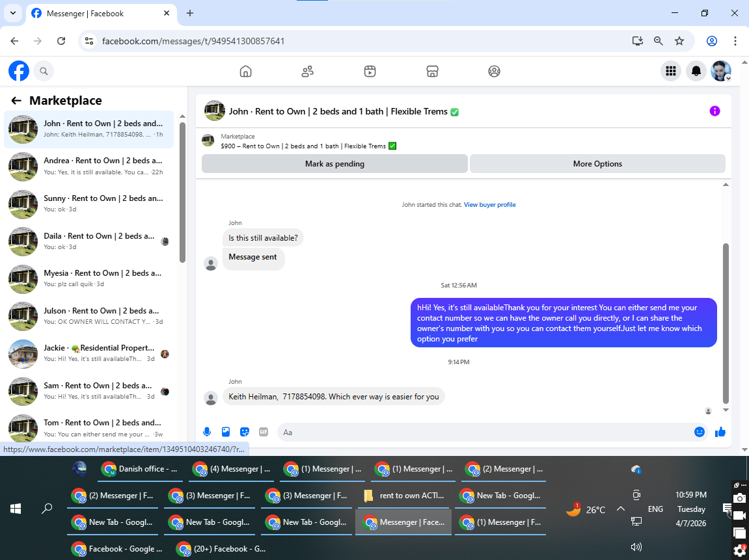
Task: Select John's conversation in the list
Action: click(x=89, y=129)
